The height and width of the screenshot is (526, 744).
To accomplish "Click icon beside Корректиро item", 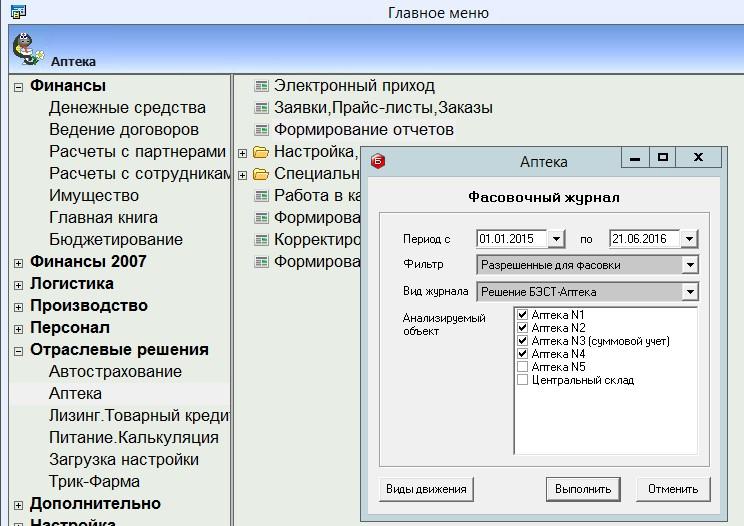I will coord(261,240).
